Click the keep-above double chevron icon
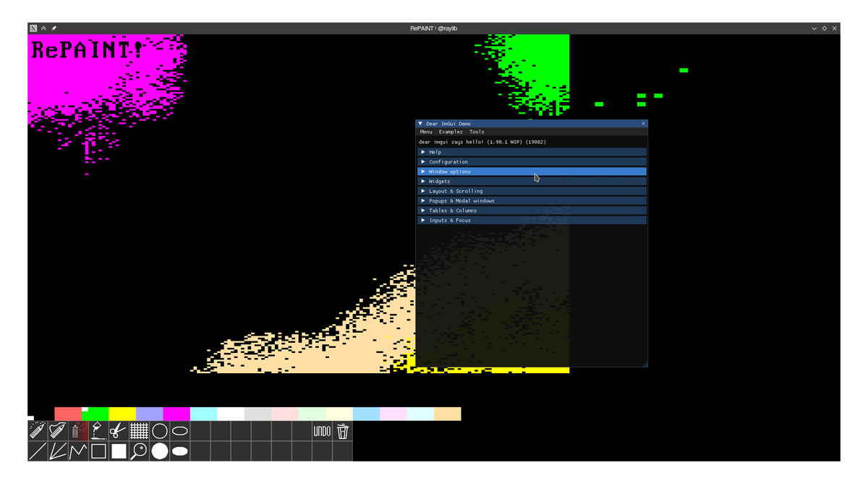The image size is (868, 494). pyautogui.click(x=43, y=28)
